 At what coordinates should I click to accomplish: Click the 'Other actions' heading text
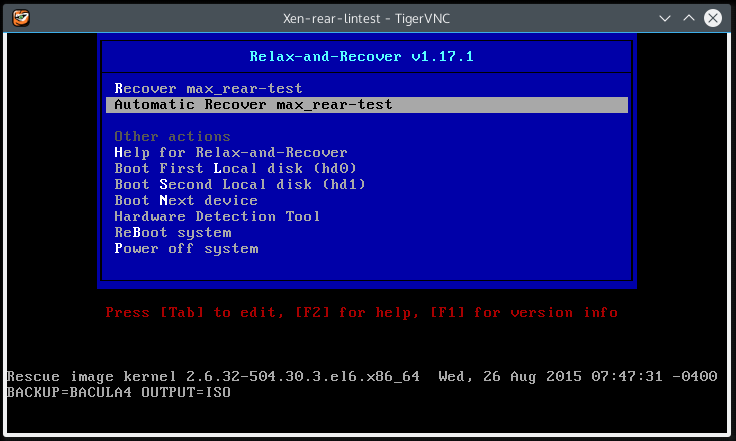(x=172, y=137)
